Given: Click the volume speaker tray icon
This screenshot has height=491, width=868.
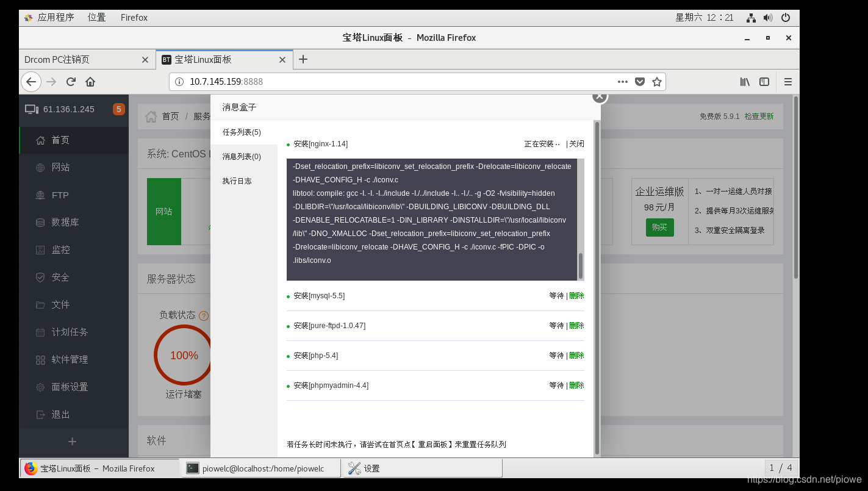Looking at the screenshot, I should (x=768, y=18).
